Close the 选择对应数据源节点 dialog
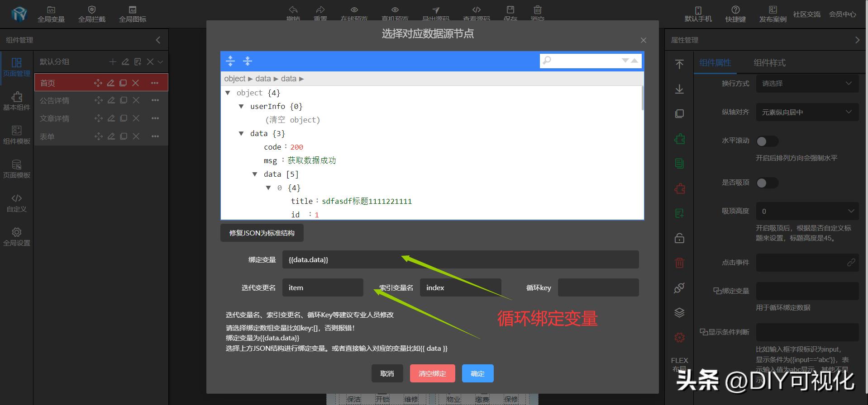 (644, 40)
